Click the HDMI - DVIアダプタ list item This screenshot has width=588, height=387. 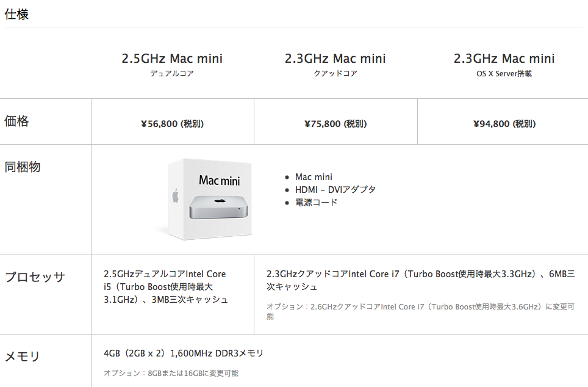click(335, 189)
